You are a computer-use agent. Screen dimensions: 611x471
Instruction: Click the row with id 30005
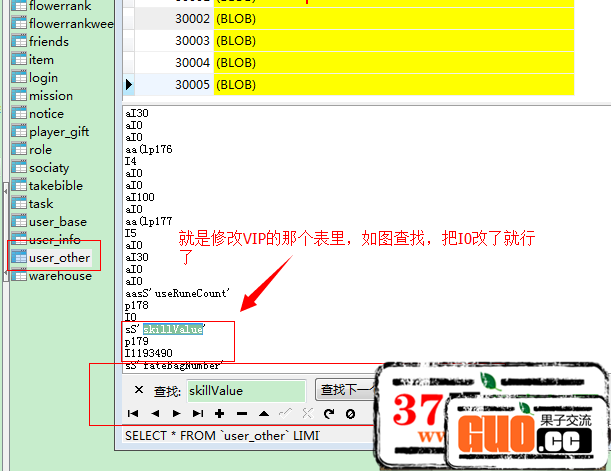click(191, 84)
